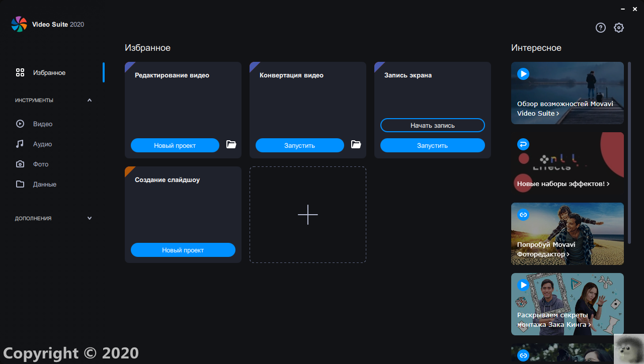
Task: Select Избранное in the sidebar
Action: click(x=49, y=72)
